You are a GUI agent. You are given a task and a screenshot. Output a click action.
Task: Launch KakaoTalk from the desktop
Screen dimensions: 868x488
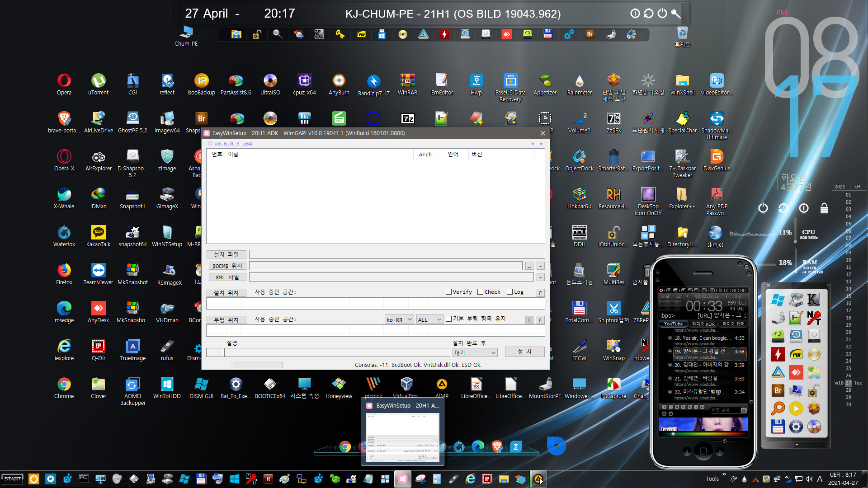98,236
